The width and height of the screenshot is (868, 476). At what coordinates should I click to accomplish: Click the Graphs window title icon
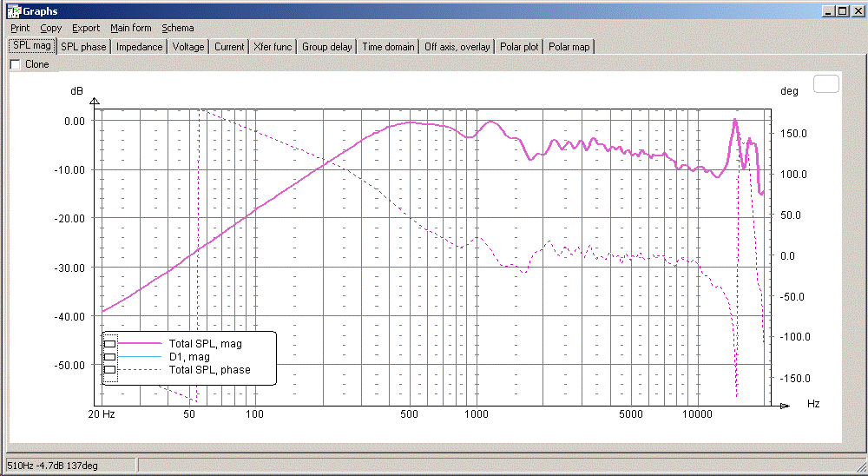click(13, 11)
